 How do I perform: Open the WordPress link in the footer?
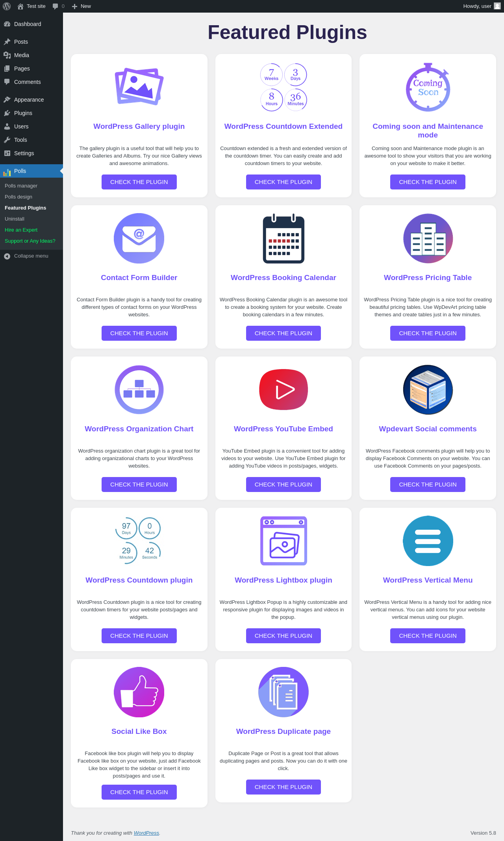click(146, 833)
